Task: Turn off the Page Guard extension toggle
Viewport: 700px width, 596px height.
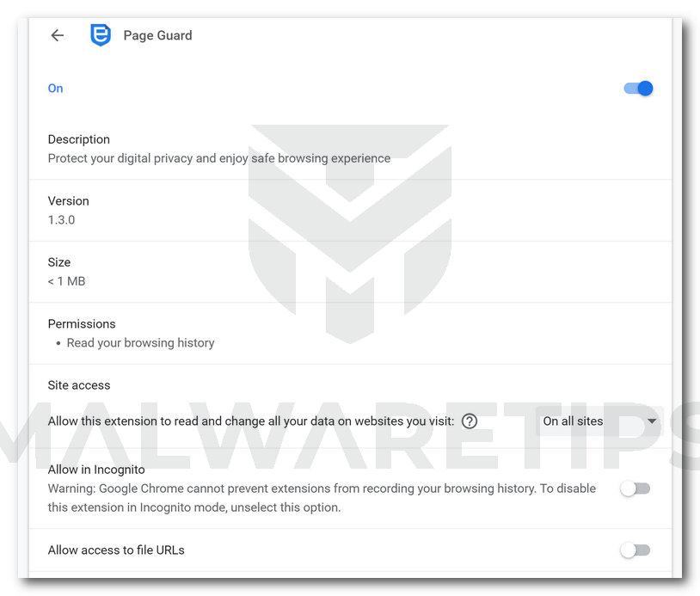Action: [x=638, y=89]
